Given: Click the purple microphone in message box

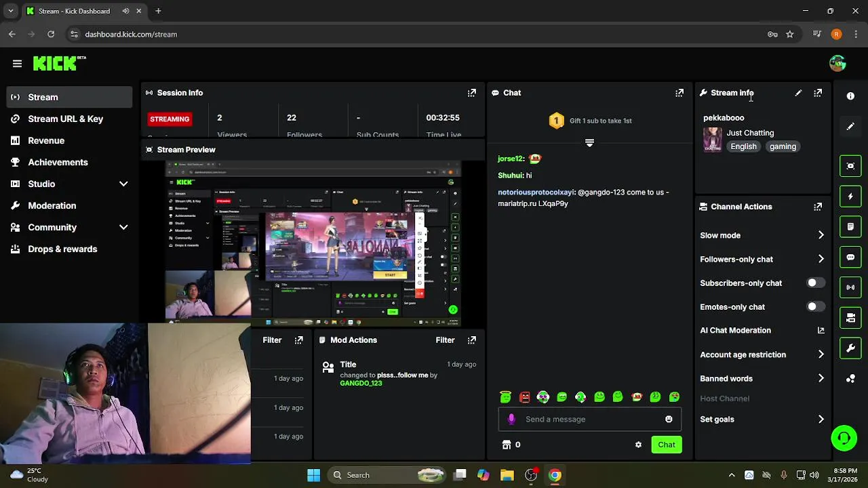Looking at the screenshot, I should point(511,419).
